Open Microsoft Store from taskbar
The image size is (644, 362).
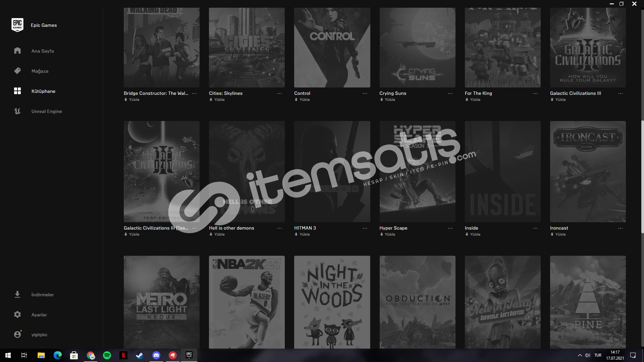tap(74, 355)
